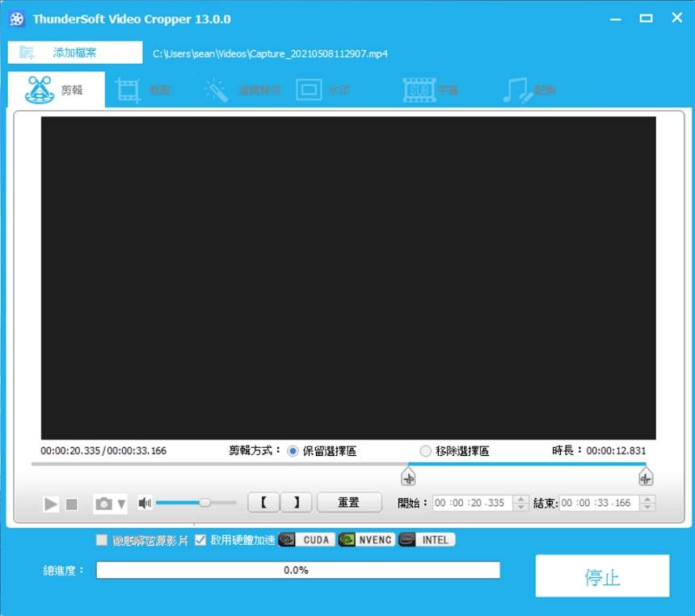Open the music note audio tab

point(529,90)
